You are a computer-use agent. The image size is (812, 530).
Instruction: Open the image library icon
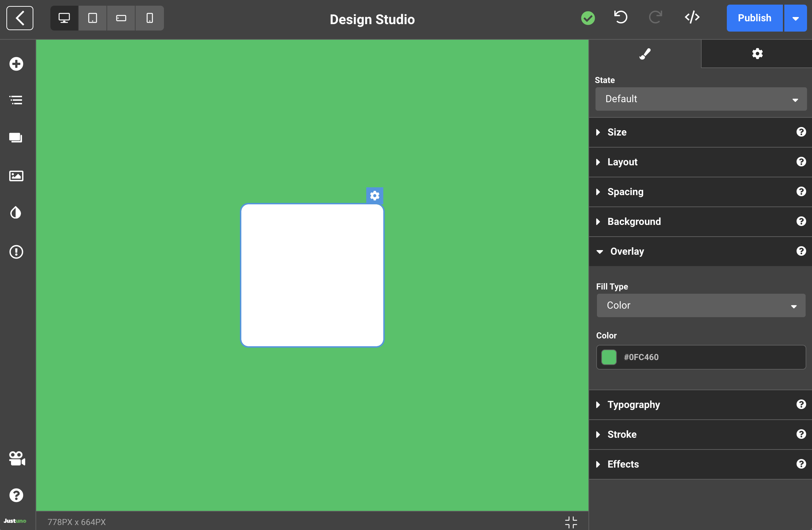click(16, 176)
